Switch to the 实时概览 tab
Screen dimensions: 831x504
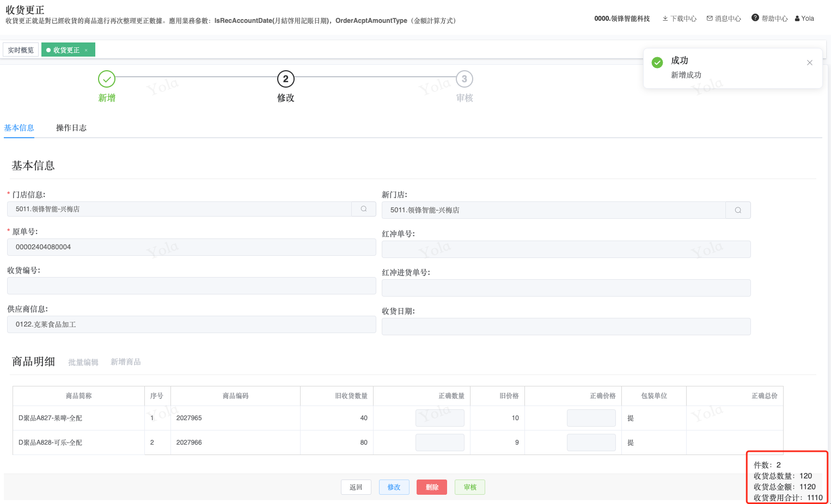[x=21, y=50]
